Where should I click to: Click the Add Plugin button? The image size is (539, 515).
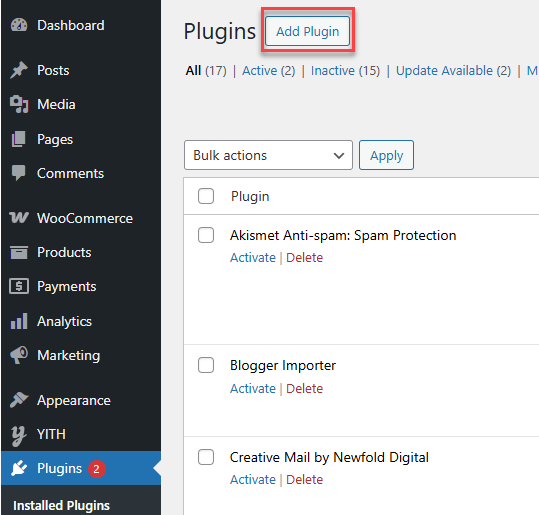pyautogui.click(x=308, y=31)
